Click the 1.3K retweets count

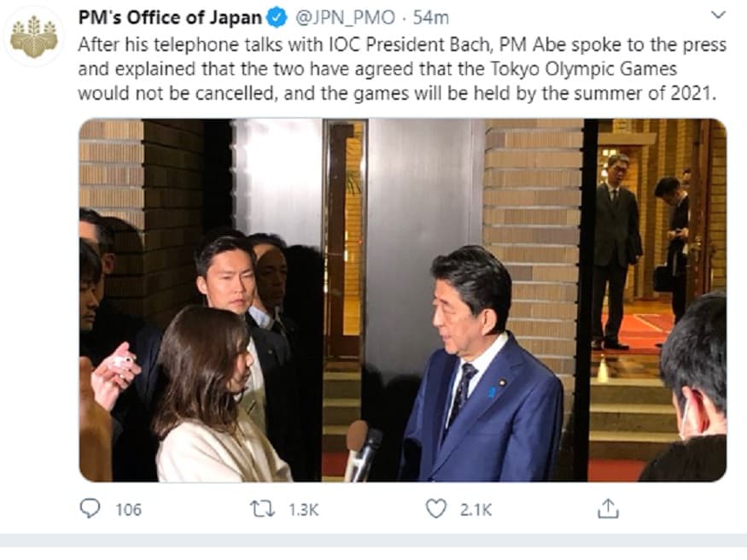coord(303,510)
